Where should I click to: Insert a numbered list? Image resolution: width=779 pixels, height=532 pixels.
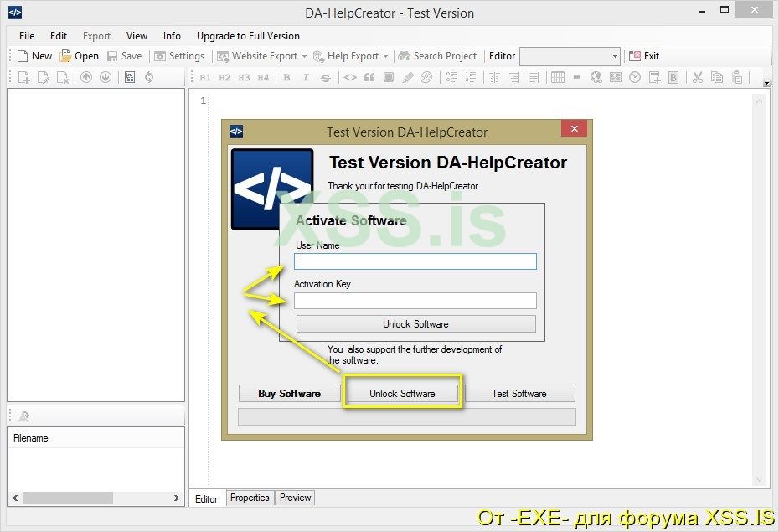pos(471,77)
